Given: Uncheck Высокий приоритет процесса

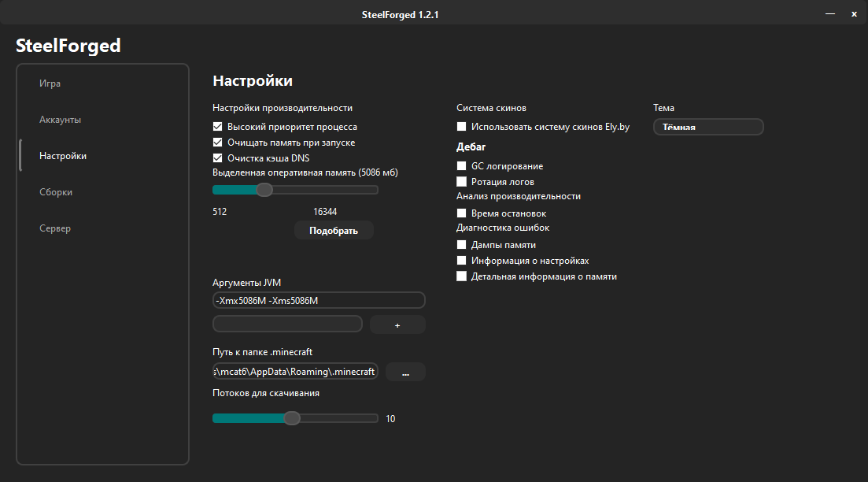Looking at the screenshot, I should click(217, 127).
